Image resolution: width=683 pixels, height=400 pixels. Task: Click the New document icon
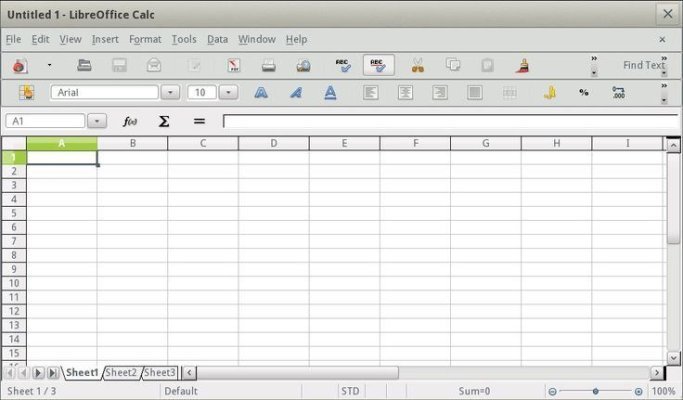[x=20, y=65]
